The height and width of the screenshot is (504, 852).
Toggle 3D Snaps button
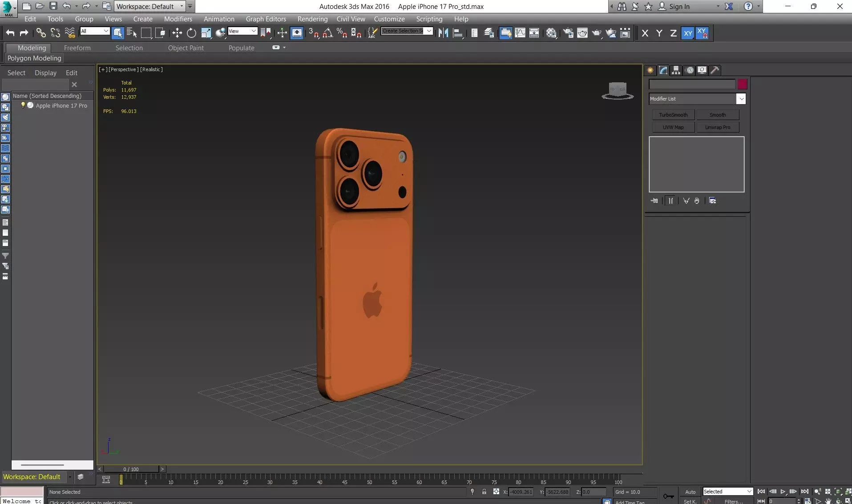point(314,33)
